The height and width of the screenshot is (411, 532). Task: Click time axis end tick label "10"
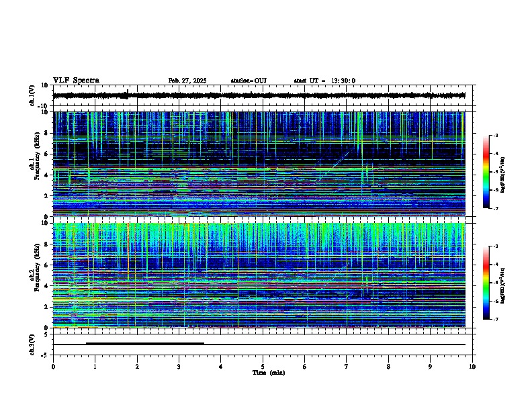click(x=472, y=367)
